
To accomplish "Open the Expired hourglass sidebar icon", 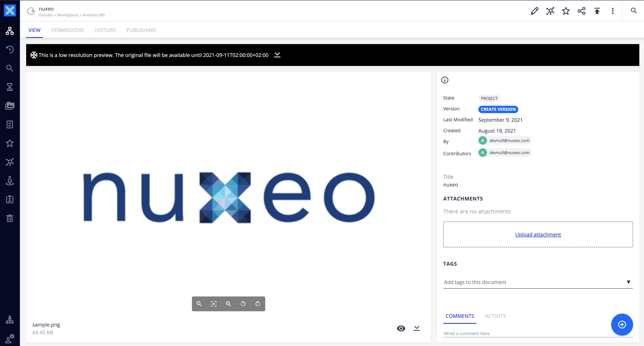I will click(x=10, y=87).
